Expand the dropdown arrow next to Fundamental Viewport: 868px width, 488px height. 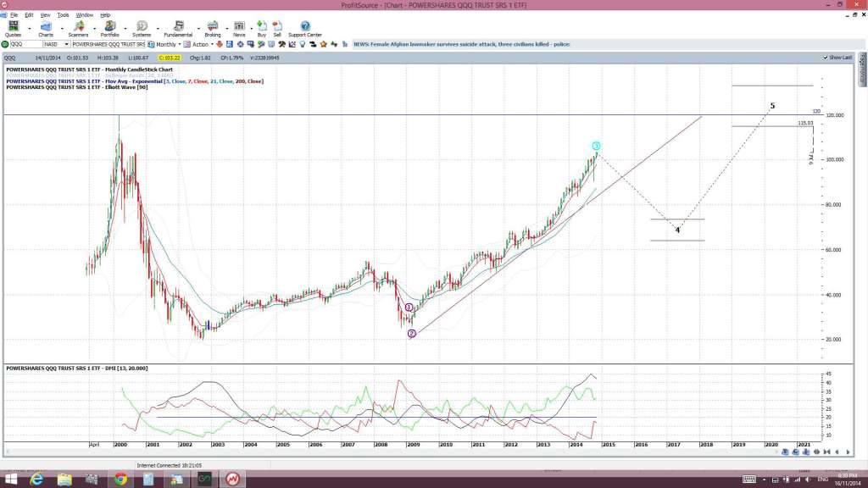pos(198,28)
